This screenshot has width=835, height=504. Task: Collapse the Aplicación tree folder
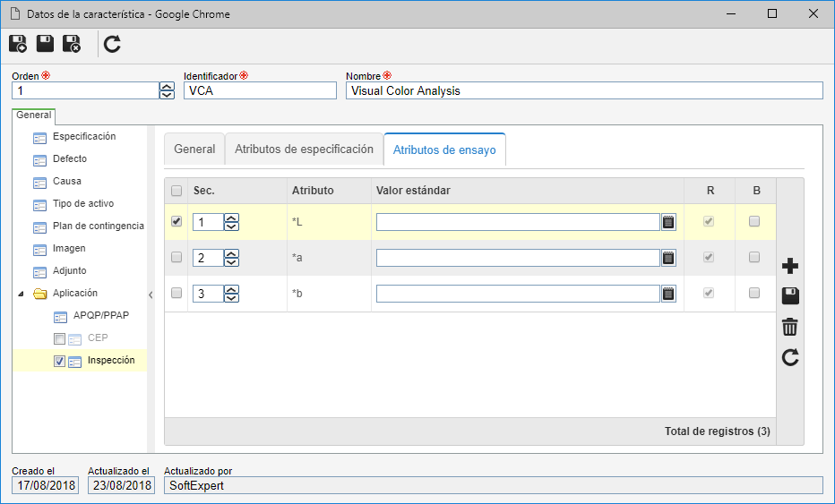coord(21,294)
